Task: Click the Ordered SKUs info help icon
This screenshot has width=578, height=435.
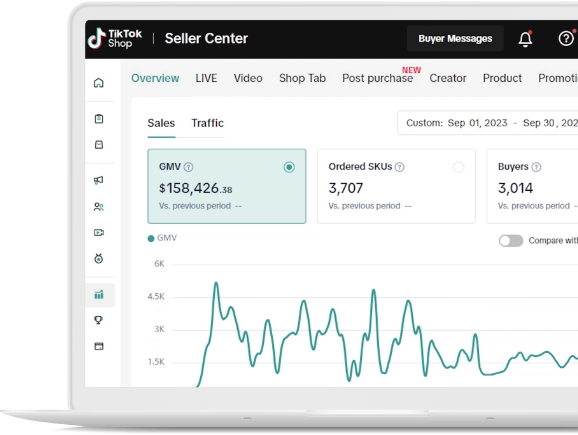Action: tap(400, 167)
